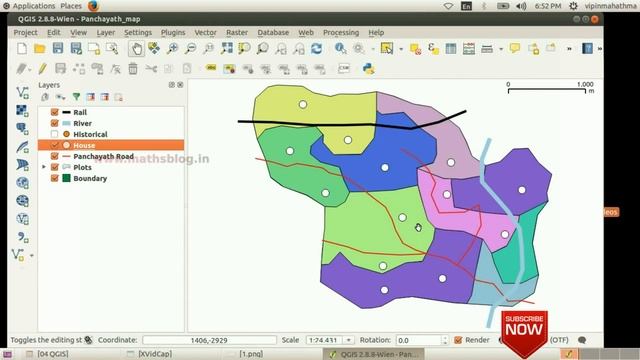640x360 pixels.
Task: Open Applications menu in Ubuntu panel
Action: click(x=34, y=6)
